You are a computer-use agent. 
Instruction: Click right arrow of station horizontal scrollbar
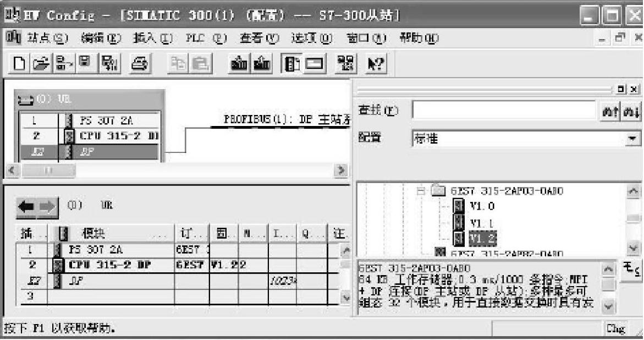[340, 170]
